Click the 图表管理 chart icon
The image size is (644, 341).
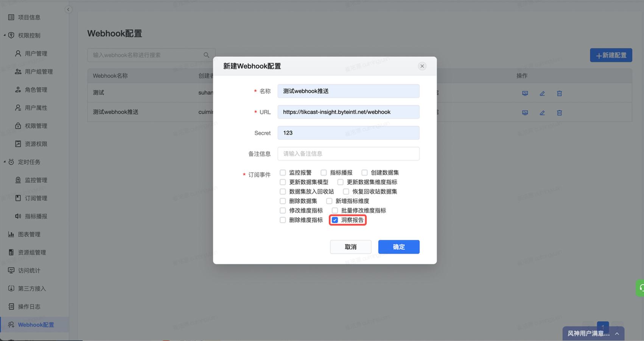[x=11, y=234]
